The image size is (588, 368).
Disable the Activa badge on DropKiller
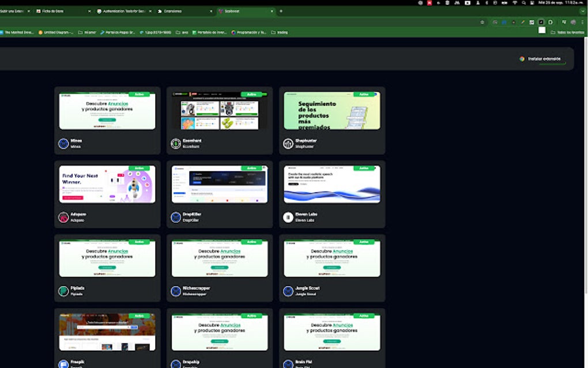pyautogui.click(x=252, y=167)
